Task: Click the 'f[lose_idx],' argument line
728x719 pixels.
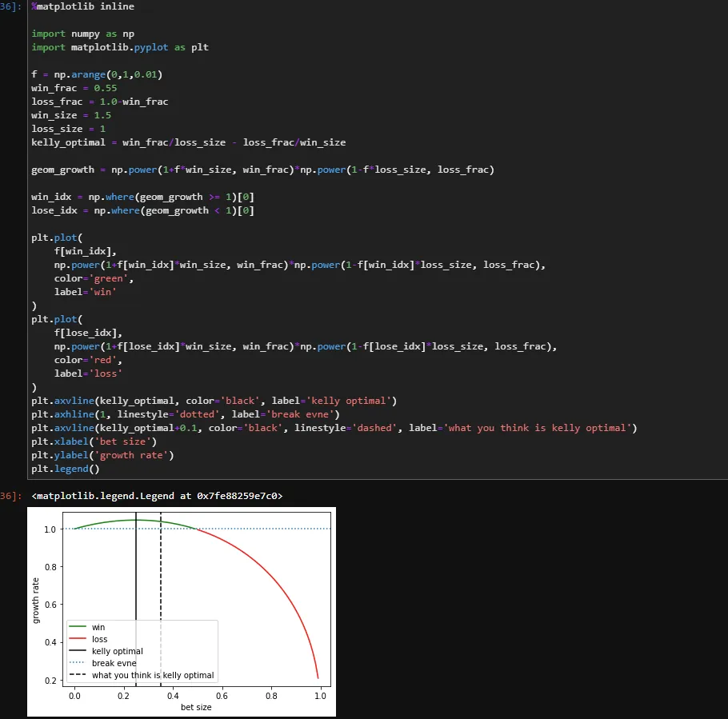Action: [x=88, y=333]
